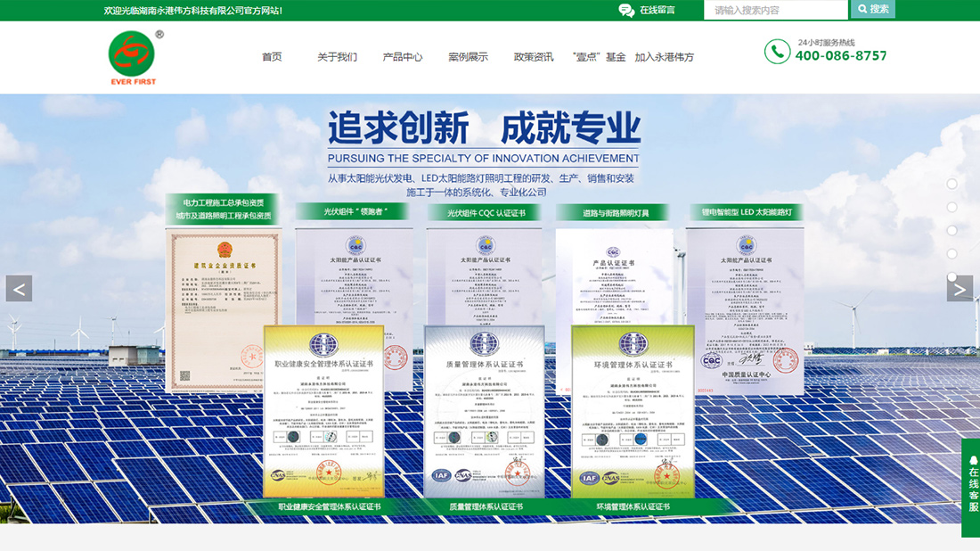
Task: Click the left arrow to view previous slide
Action: point(18,288)
